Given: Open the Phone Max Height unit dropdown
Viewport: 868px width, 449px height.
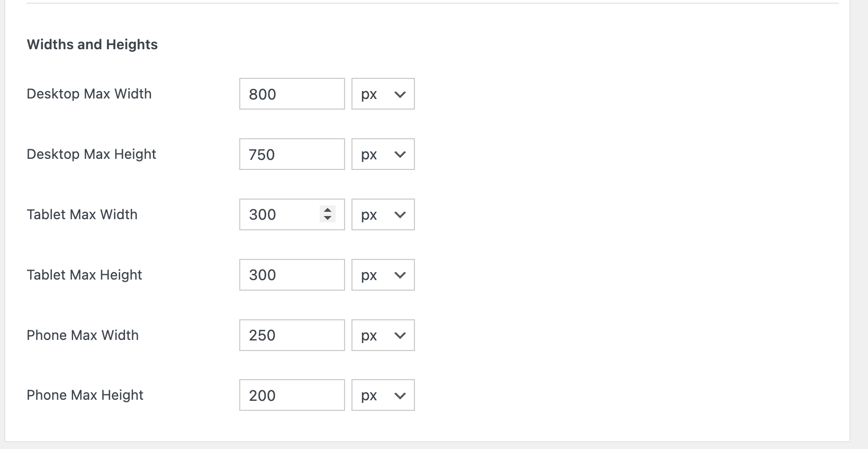Looking at the screenshot, I should (x=383, y=396).
